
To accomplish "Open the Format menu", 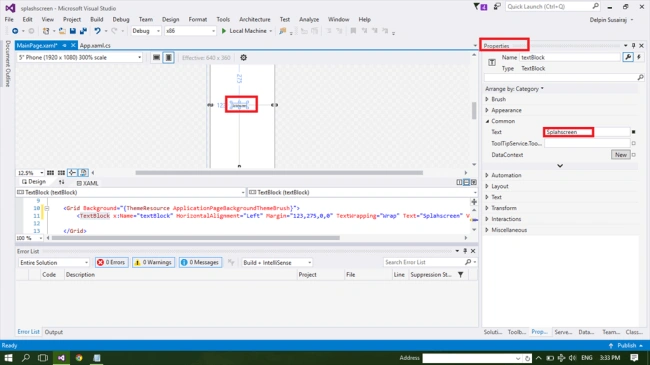I will click(197, 19).
